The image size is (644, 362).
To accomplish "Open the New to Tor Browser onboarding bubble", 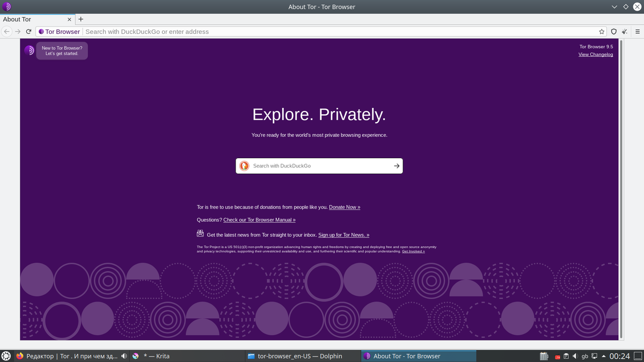I will point(62,51).
